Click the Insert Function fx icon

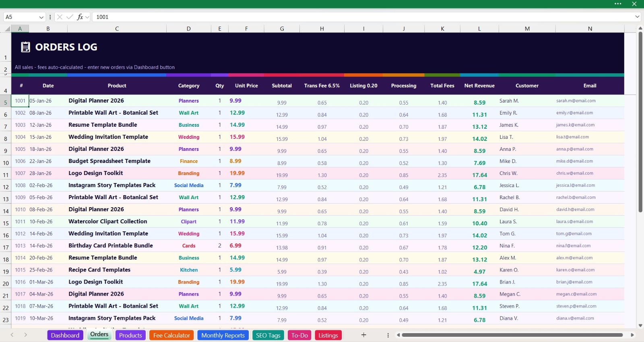[80, 17]
